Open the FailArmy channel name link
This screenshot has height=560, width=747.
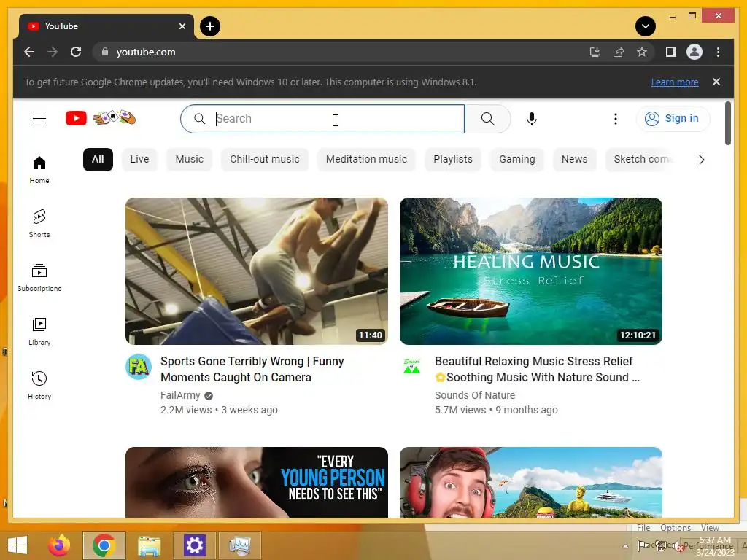[180, 395]
